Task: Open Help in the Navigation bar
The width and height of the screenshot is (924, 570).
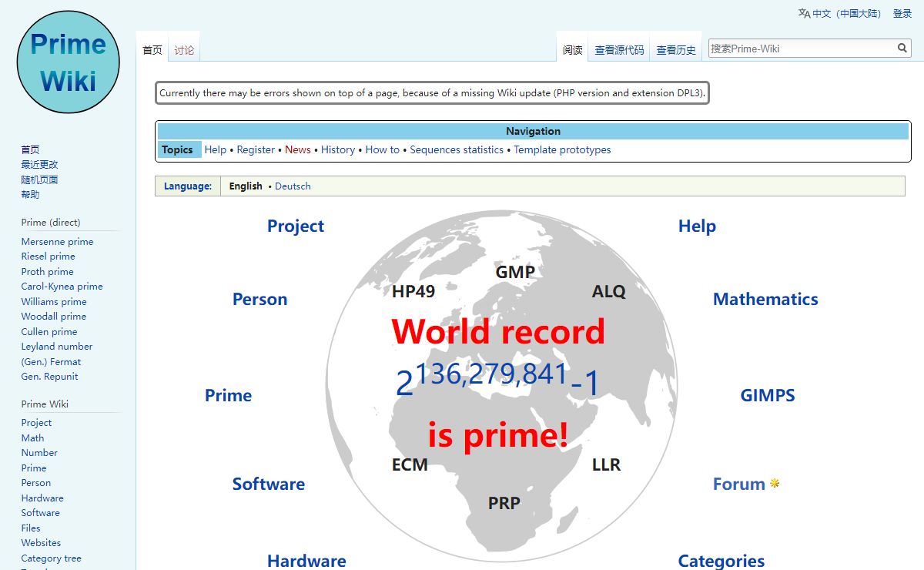Action: [x=216, y=150]
